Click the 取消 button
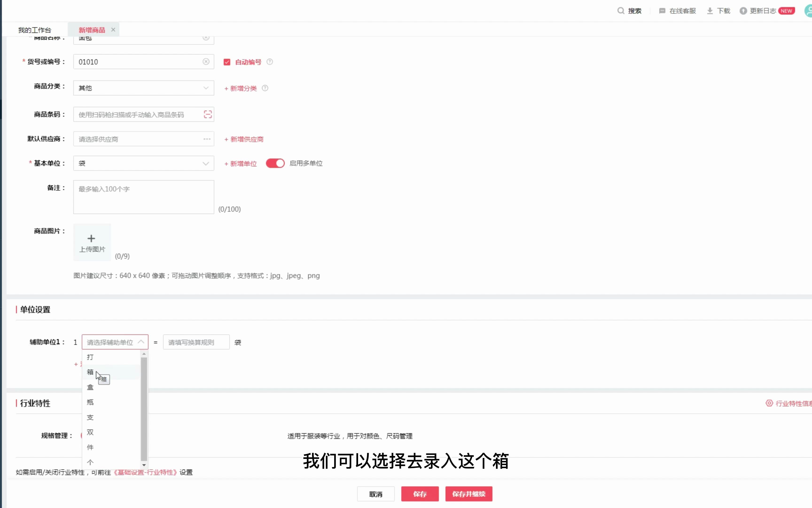Image resolution: width=812 pixels, height=508 pixels. click(375, 494)
